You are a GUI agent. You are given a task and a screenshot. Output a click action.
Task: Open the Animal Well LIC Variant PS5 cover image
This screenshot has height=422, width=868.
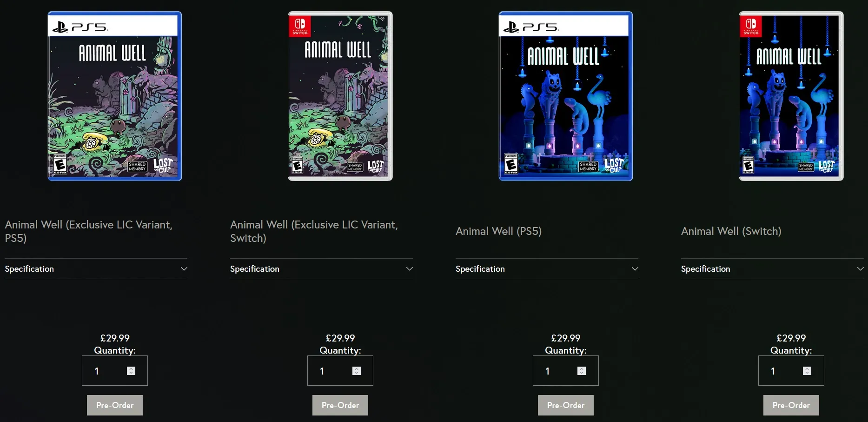click(x=115, y=96)
